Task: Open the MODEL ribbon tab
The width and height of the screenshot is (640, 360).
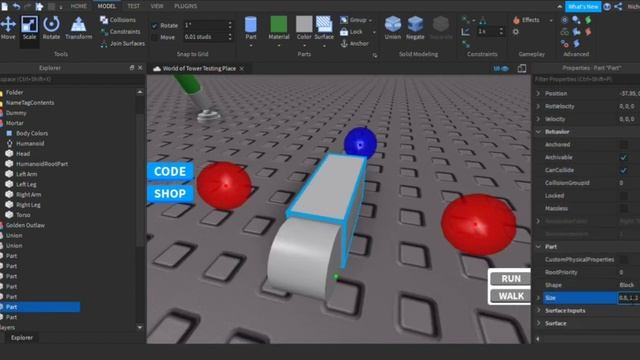Action: [107, 6]
